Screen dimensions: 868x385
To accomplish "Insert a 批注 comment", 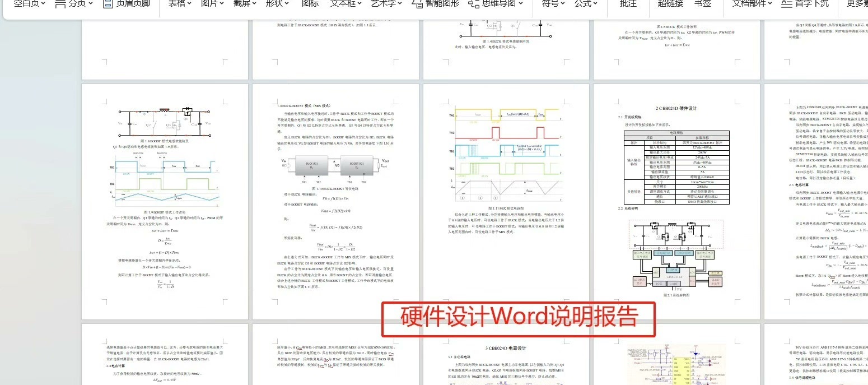I will [628, 3].
